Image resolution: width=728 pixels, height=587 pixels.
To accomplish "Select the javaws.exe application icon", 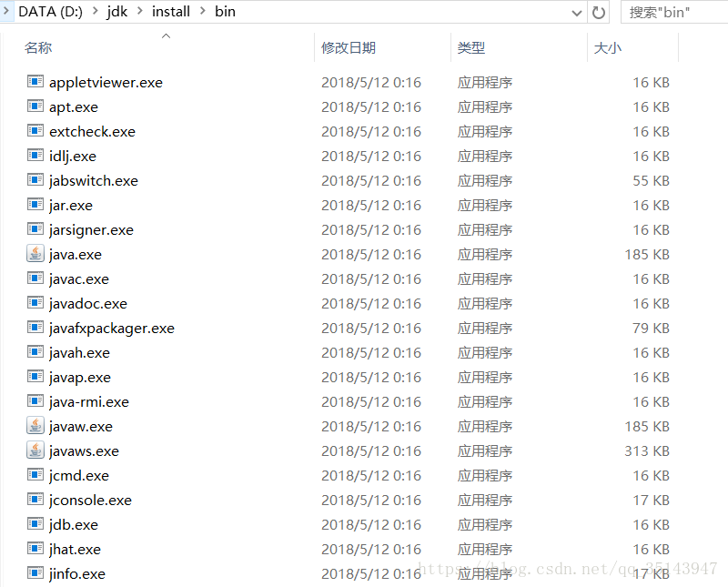I will click(35, 450).
